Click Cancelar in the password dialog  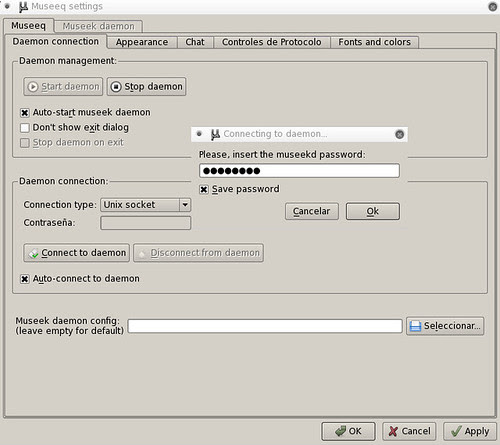(x=312, y=211)
